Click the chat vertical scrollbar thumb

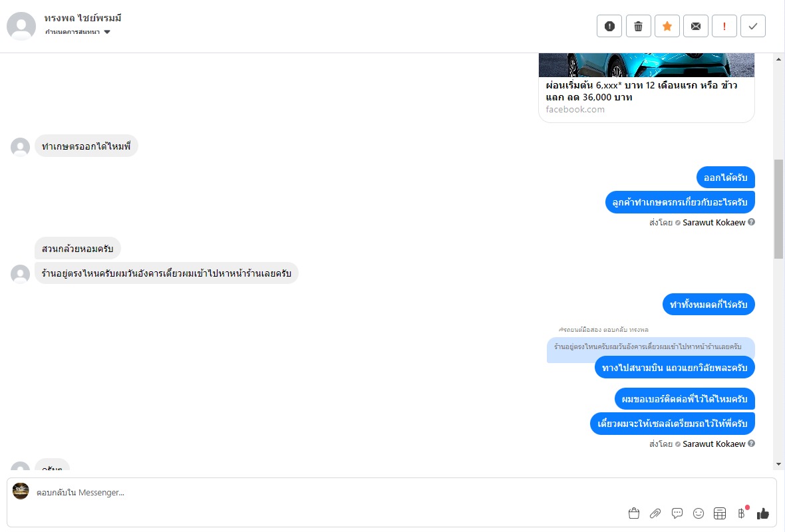(x=778, y=209)
